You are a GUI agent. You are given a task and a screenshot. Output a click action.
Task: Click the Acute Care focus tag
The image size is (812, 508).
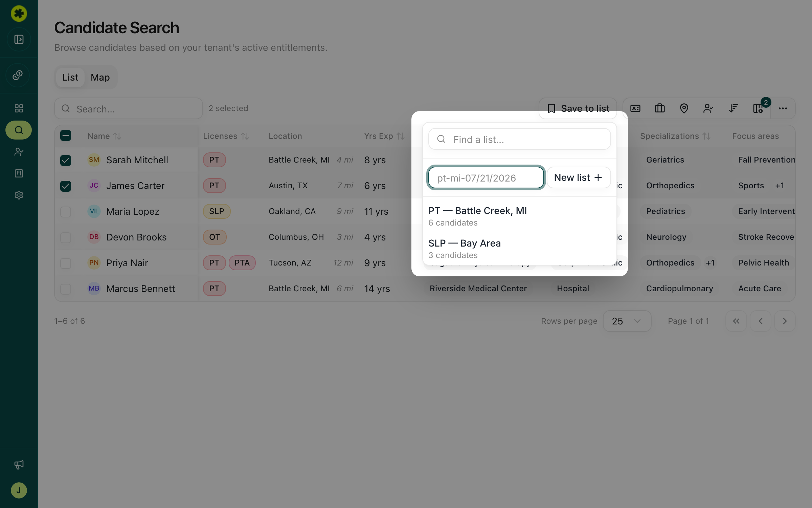(760, 289)
